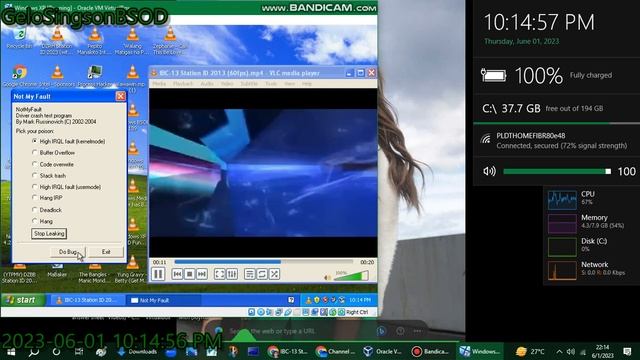Click the Stop Leaking button

49,233
